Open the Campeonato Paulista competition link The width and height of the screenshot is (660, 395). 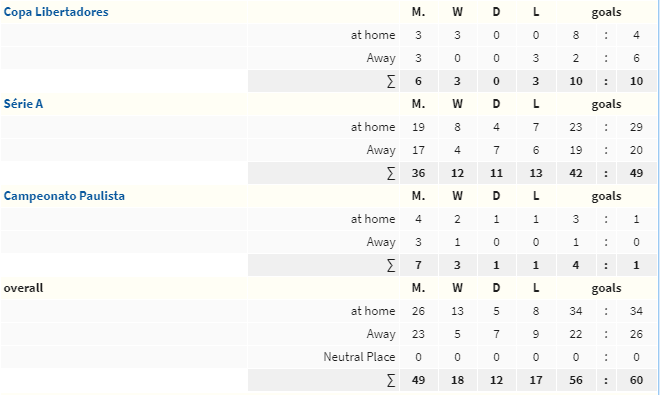pyautogui.click(x=64, y=196)
